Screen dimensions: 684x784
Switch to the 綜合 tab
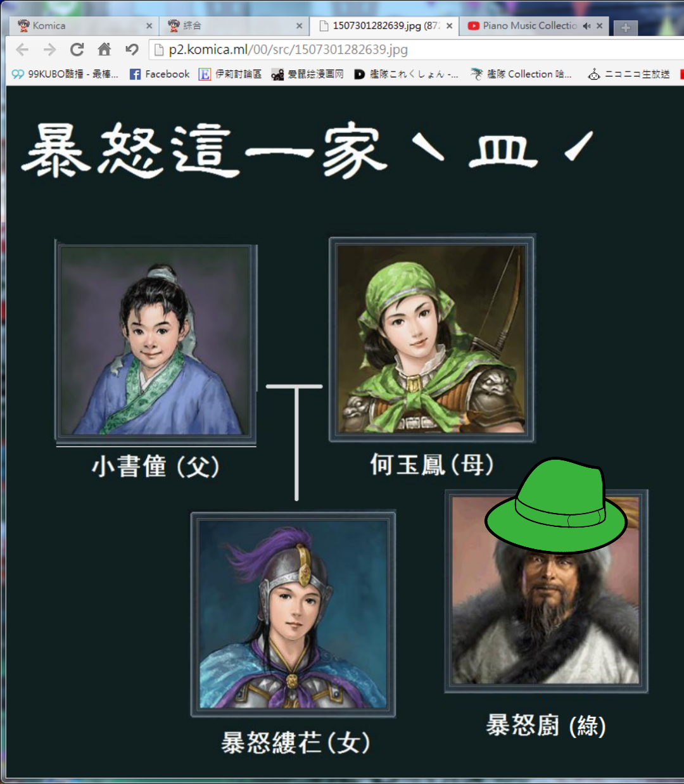click(234, 26)
